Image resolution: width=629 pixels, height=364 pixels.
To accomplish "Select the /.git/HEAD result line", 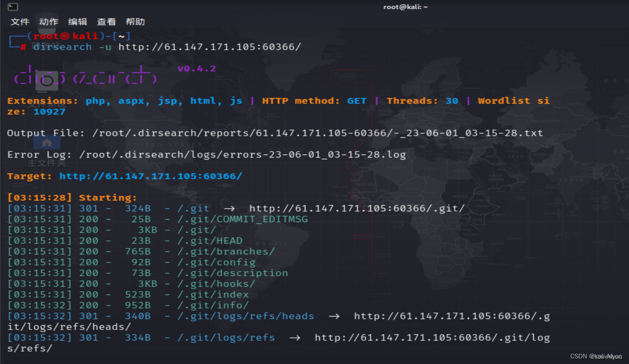I will [125, 240].
